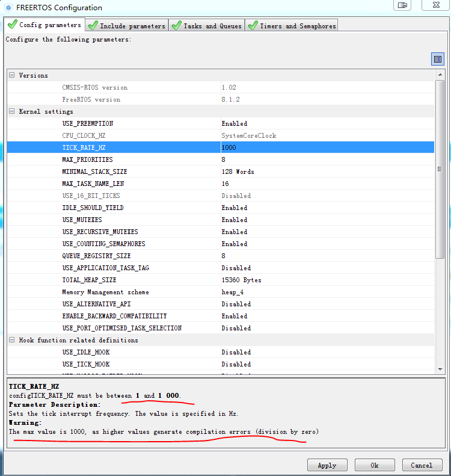The width and height of the screenshot is (451, 476).
Task: Close the FREERTOS Configuration window
Action: (x=435, y=5)
